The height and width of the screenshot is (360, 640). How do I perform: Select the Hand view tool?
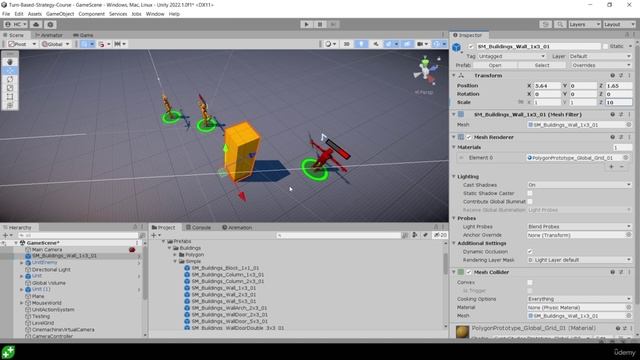click(x=10, y=62)
